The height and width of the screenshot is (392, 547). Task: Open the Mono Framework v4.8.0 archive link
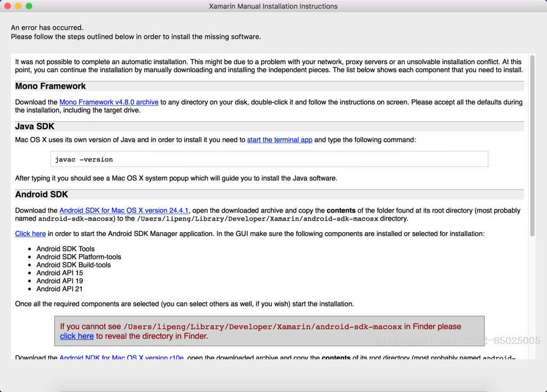click(109, 102)
